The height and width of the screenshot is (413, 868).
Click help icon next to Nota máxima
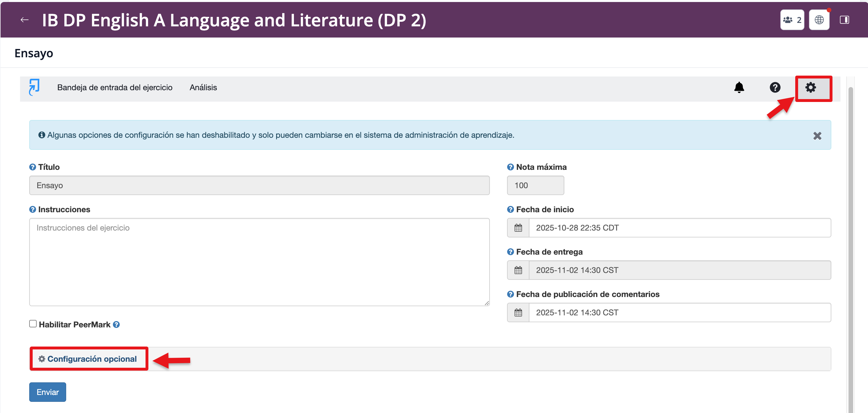click(510, 167)
